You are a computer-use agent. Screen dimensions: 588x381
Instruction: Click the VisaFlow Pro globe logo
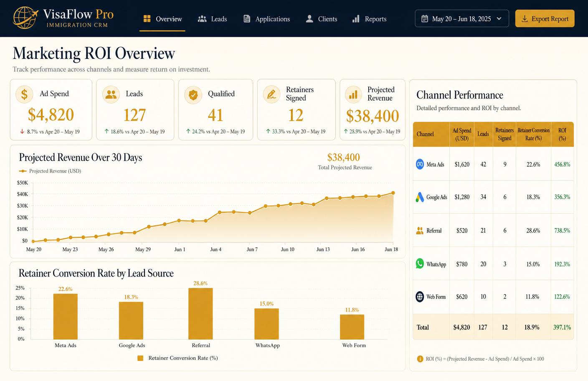pos(25,18)
